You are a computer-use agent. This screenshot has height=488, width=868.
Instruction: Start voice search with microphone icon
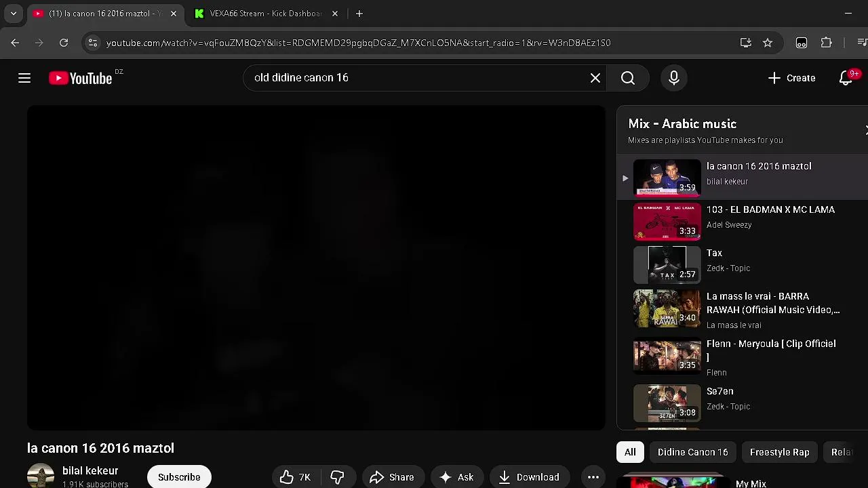(674, 78)
